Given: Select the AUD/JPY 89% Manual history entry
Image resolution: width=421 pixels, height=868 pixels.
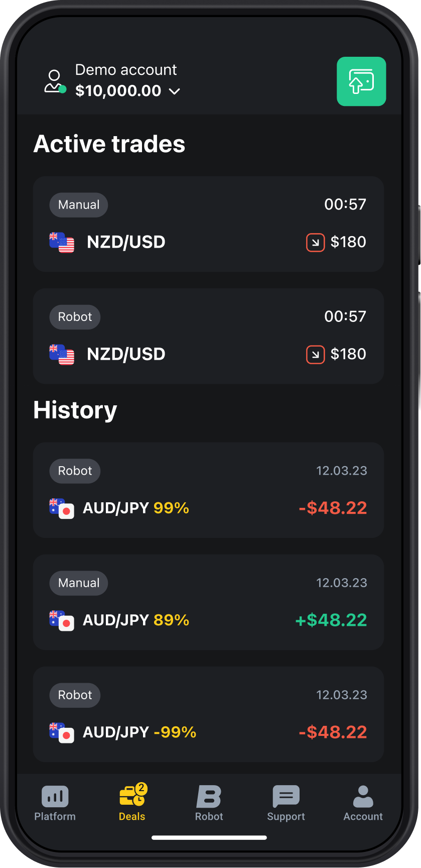Looking at the screenshot, I should click(x=208, y=602).
